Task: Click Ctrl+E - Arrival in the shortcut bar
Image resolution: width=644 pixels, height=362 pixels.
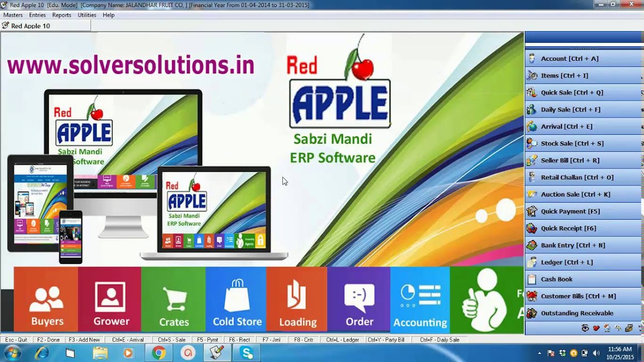Action: point(128,340)
